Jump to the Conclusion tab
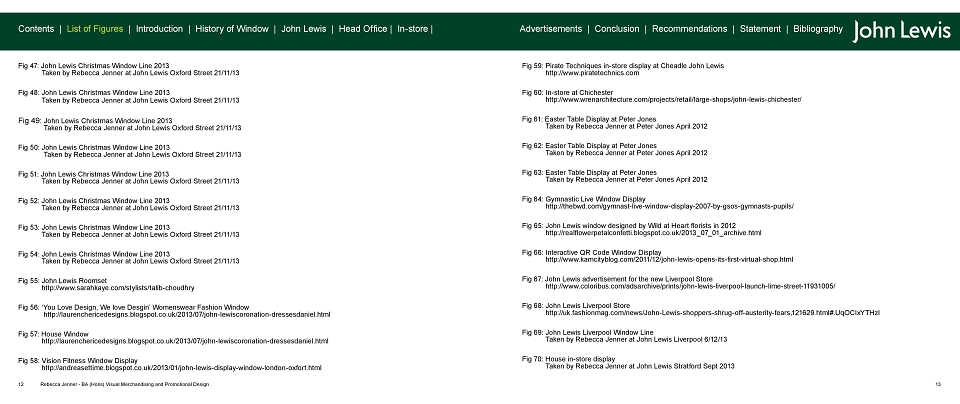This screenshot has height=404, width=960. (x=617, y=29)
